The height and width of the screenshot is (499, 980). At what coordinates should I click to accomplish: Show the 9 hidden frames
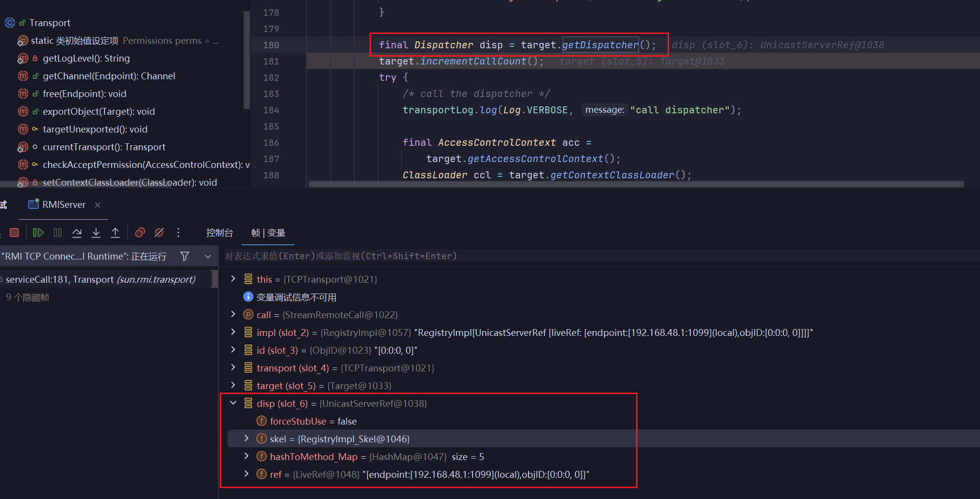pos(28,297)
